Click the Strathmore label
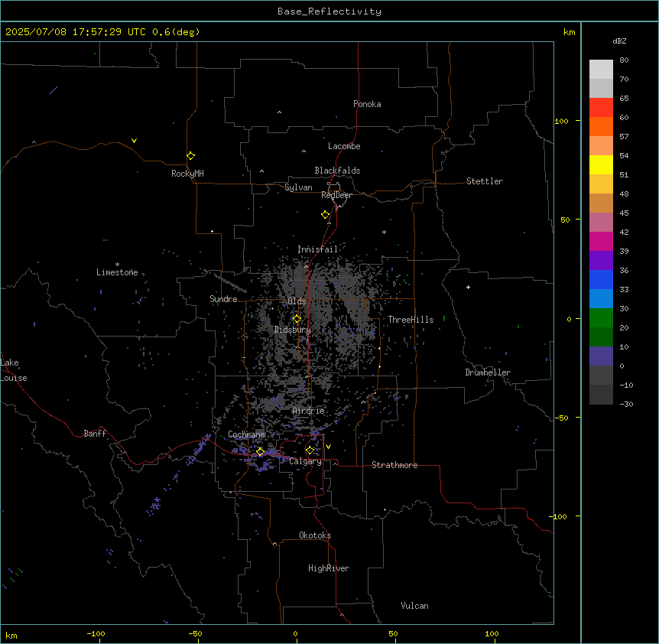659x644 pixels. click(394, 465)
